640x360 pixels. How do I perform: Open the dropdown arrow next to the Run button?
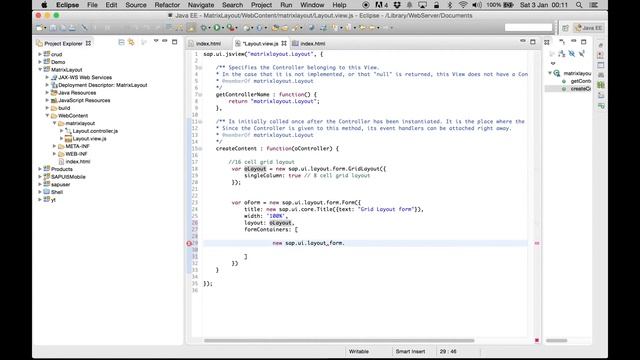coord(222,28)
